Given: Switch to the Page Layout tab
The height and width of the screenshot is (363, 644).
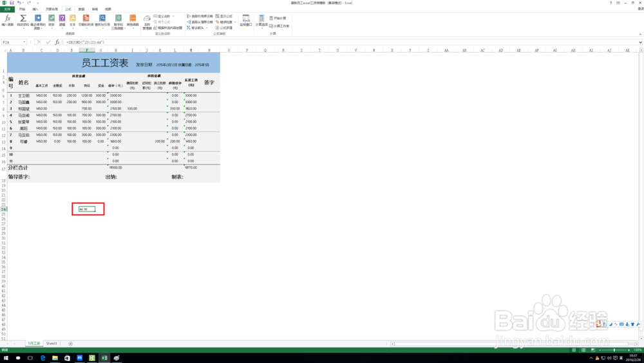Looking at the screenshot, I should click(x=52, y=9).
